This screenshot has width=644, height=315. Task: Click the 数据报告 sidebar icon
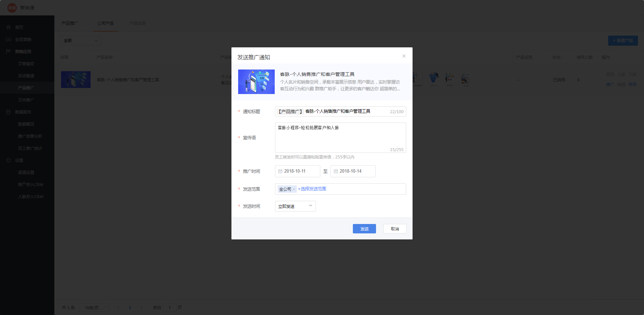(8, 112)
